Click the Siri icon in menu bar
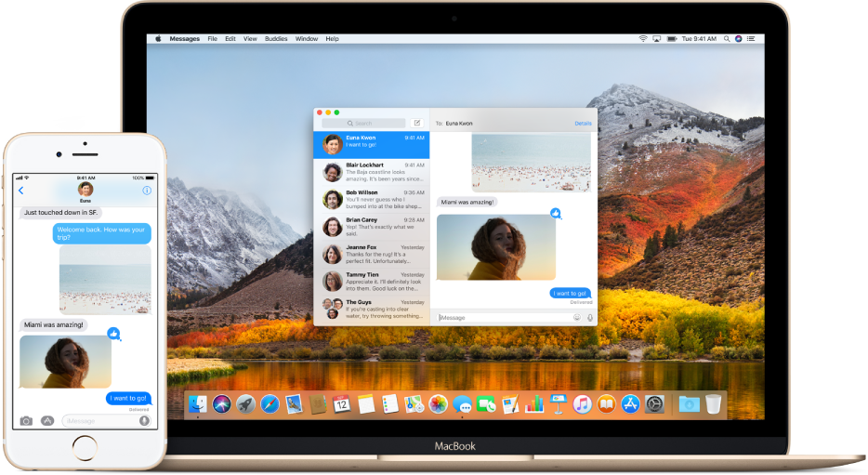The width and height of the screenshot is (868, 475). point(739,39)
